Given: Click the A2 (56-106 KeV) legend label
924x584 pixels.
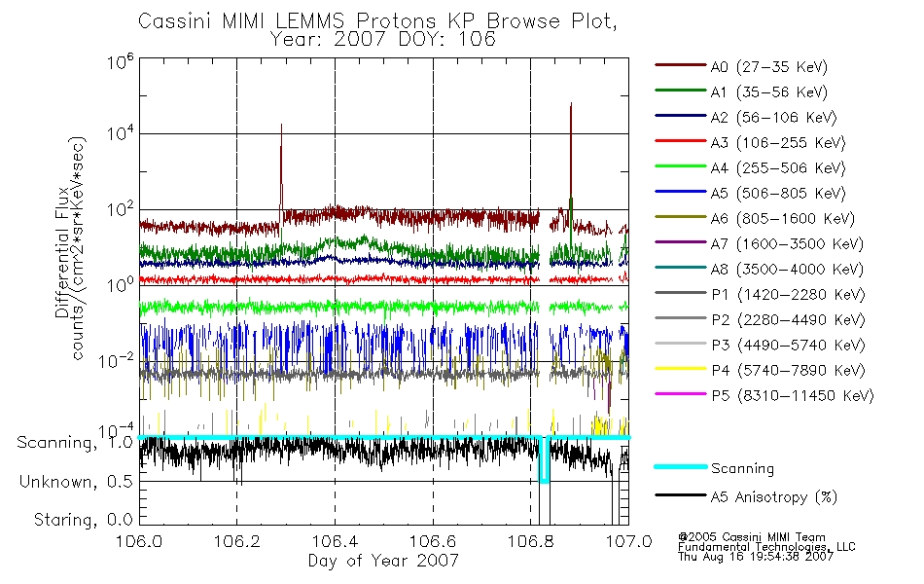Looking at the screenshot, I should click(x=774, y=118).
